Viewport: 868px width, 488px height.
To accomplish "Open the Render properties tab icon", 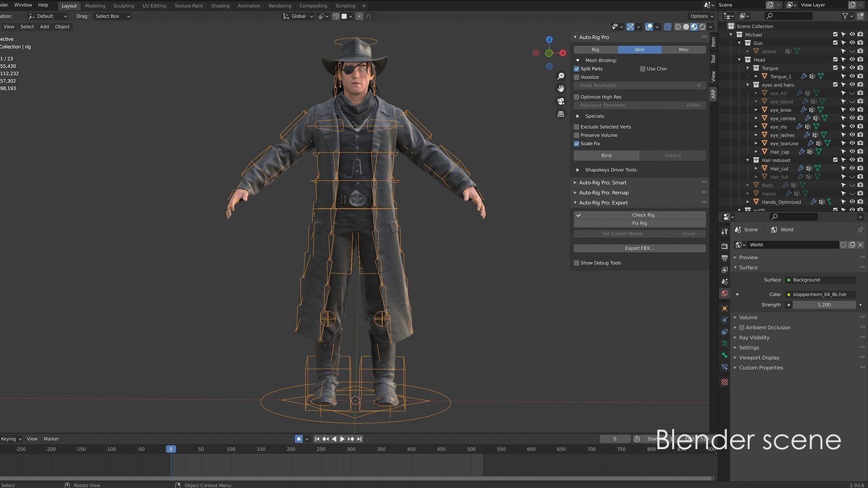I will (725, 246).
